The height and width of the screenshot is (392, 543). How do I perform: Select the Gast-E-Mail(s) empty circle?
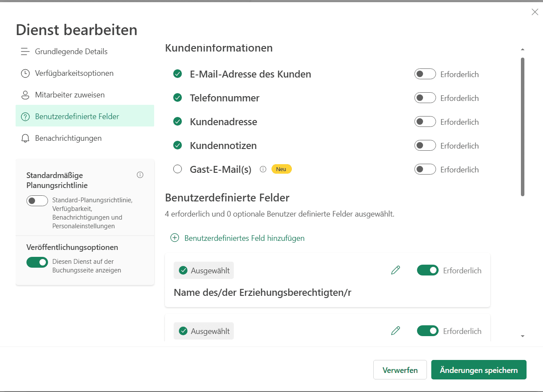(178, 169)
